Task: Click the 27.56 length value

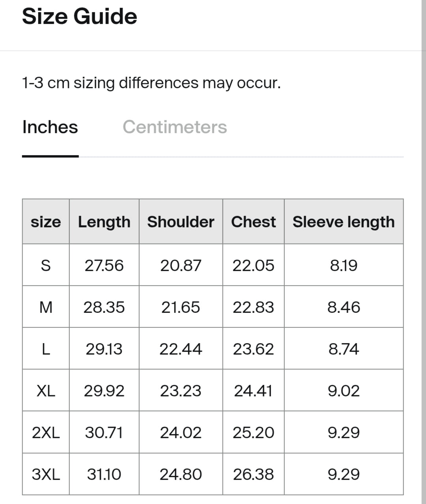Action: pyautogui.click(x=104, y=265)
